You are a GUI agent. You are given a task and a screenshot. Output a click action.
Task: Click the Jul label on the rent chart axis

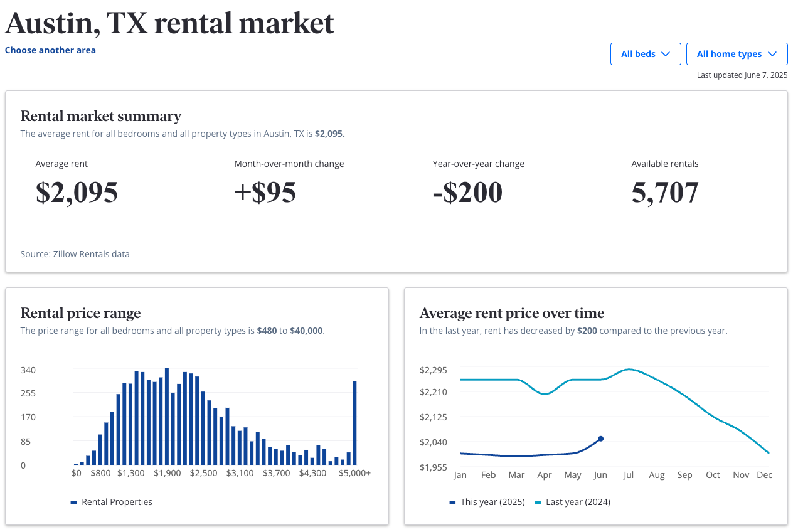(628, 475)
